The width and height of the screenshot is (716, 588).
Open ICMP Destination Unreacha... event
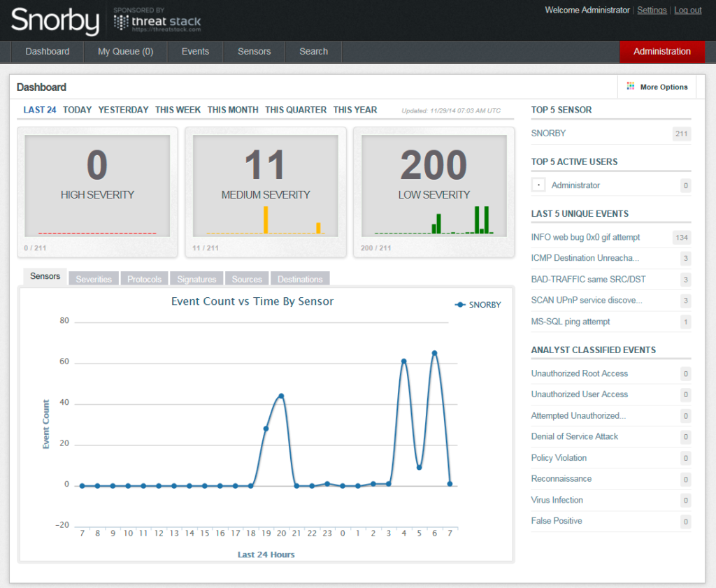tap(585, 258)
